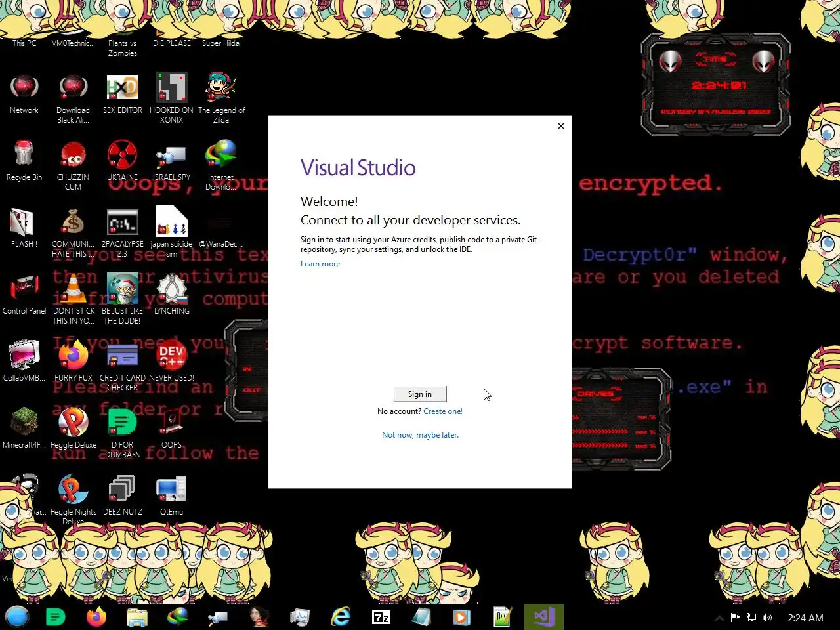Viewport: 840px width, 630px height.
Task: Click the Super Hilda label
Action: pos(220,43)
